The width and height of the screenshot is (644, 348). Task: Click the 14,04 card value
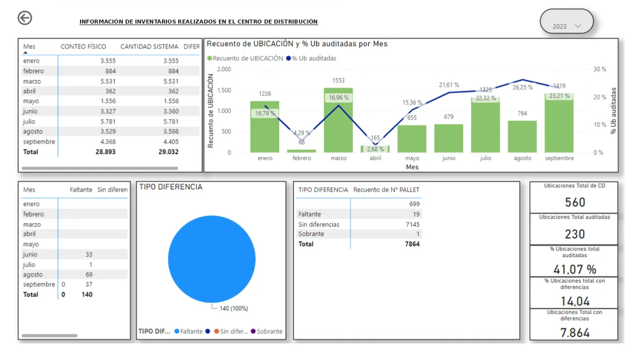(x=575, y=301)
